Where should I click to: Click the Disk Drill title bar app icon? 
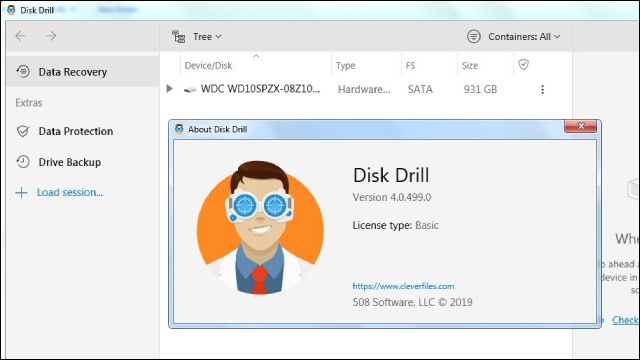click(x=11, y=10)
